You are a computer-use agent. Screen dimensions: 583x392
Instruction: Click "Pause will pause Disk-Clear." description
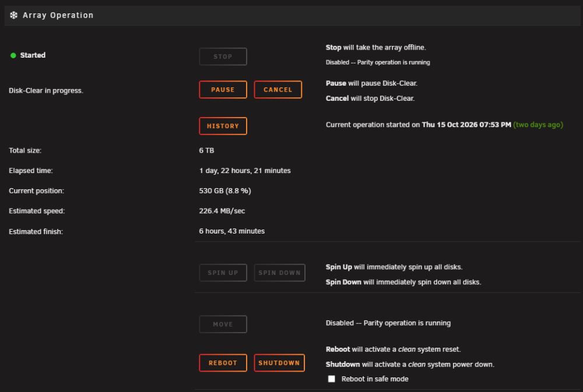coord(371,83)
